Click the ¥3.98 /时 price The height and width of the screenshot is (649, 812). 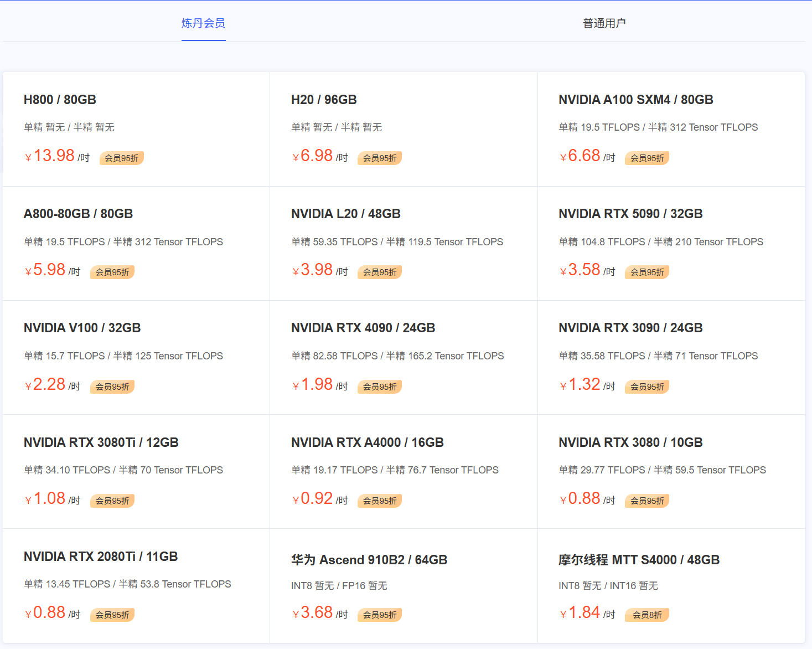320,270
